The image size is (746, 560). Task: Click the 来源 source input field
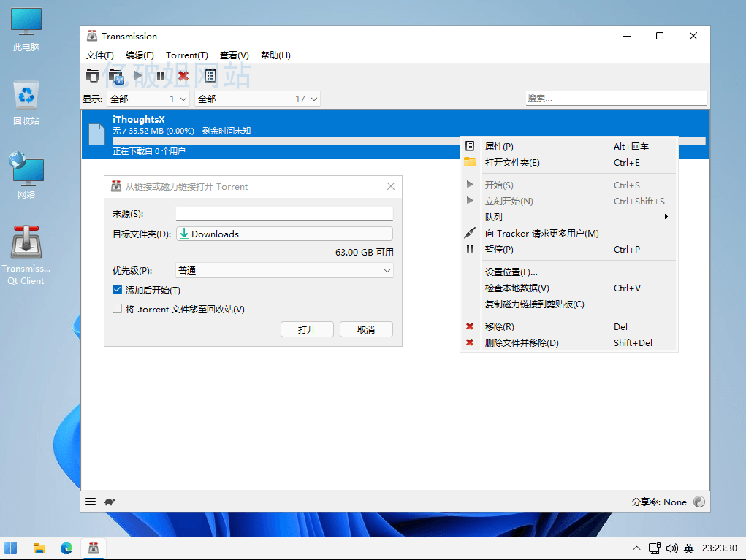pos(284,214)
